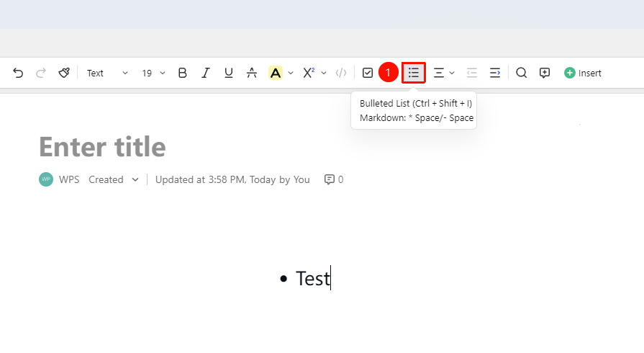644x353 pixels.
Task: Click the decrease indent icon
Action: (x=472, y=73)
